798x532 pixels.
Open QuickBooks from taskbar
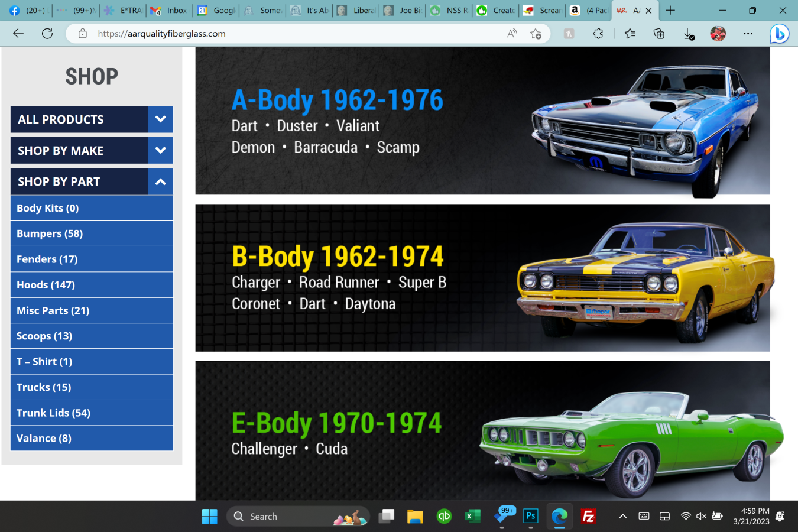coord(444,517)
